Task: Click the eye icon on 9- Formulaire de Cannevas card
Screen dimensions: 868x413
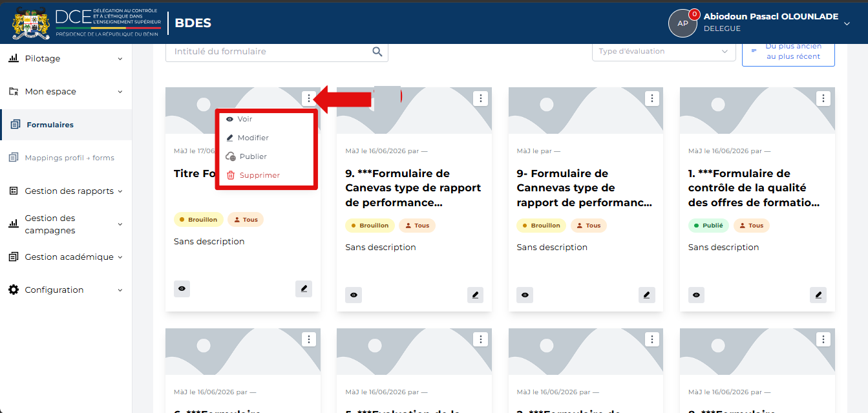Action: (525, 295)
